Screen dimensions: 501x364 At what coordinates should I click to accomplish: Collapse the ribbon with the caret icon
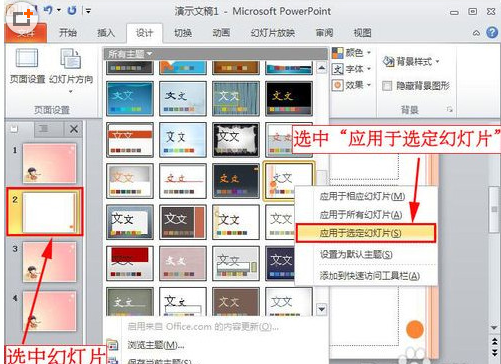476,33
